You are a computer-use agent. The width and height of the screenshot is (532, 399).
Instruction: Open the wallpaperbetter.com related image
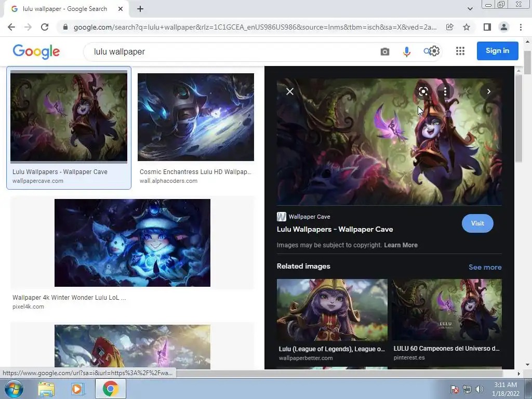coord(332,310)
